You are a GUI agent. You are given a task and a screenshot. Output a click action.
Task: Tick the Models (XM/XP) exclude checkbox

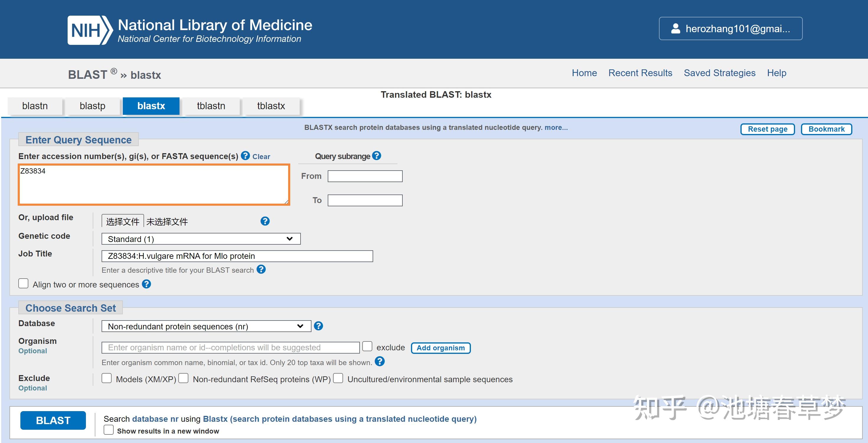click(107, 378)
